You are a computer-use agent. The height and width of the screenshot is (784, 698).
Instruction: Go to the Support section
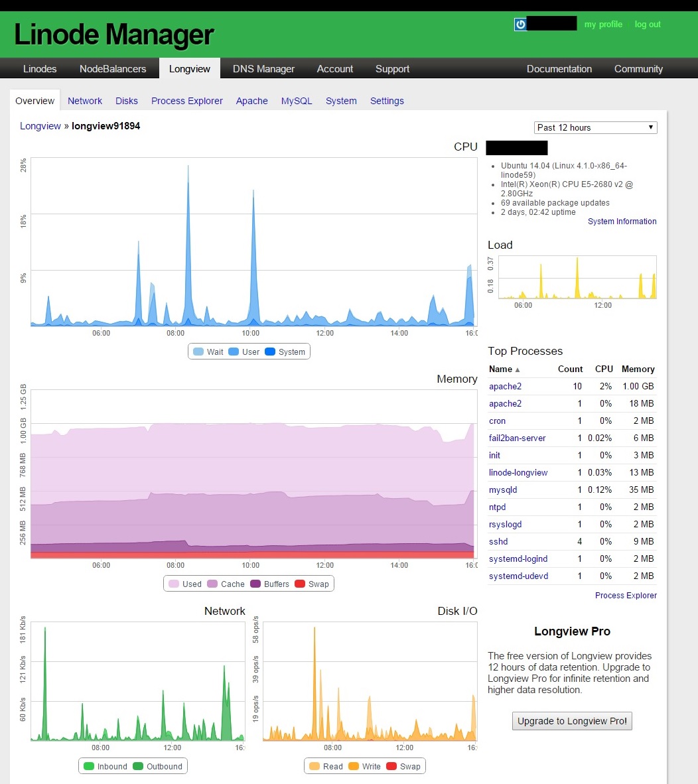click(393, 68)
